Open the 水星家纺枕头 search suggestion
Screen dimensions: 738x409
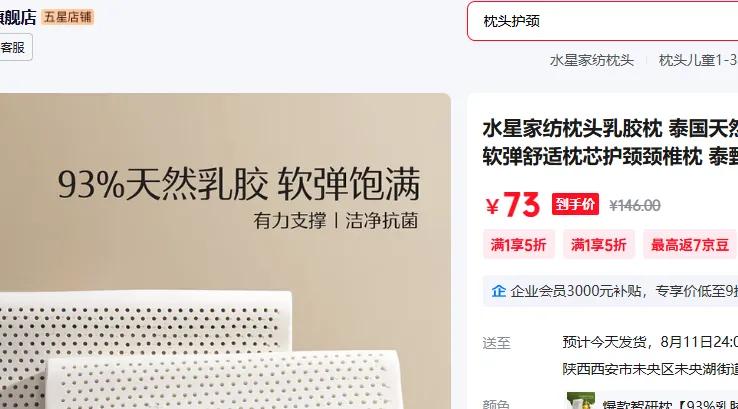(592, 60)
